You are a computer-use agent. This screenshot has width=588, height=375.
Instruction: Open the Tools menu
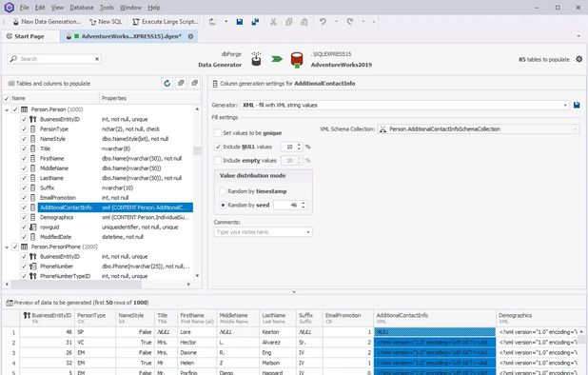107,7
